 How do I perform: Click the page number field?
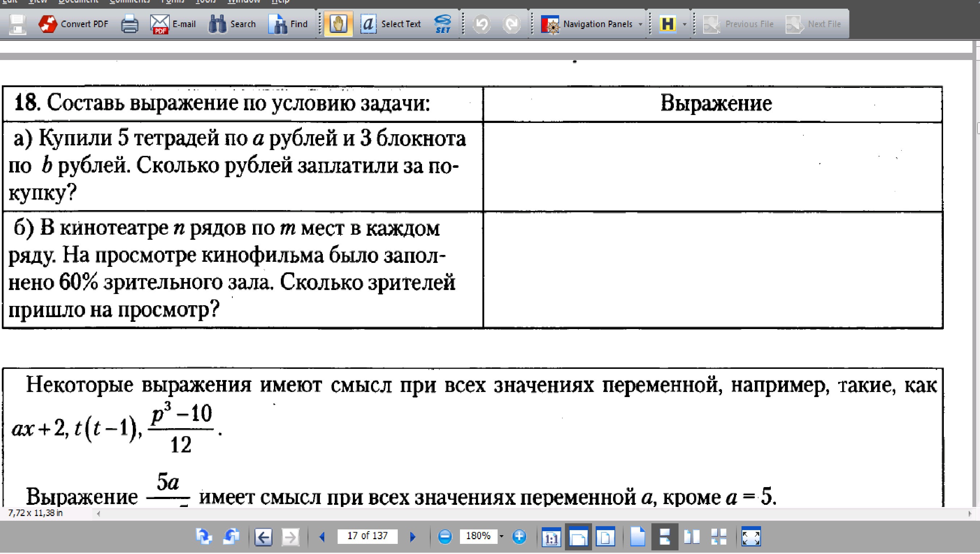tap(367, 536)
